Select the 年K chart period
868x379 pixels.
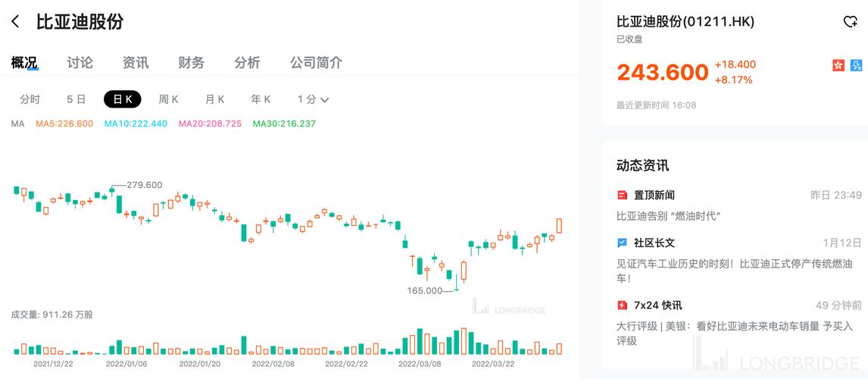point(261,99)
